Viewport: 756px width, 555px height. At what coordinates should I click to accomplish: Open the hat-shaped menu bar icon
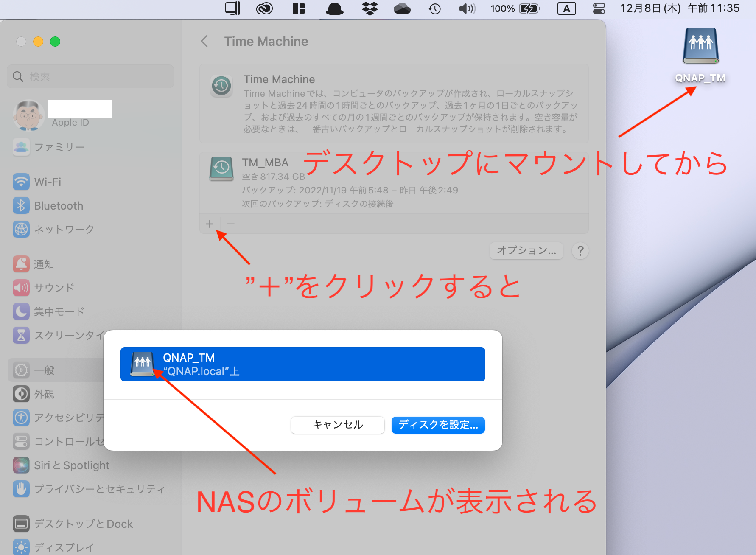click(334, 8)
